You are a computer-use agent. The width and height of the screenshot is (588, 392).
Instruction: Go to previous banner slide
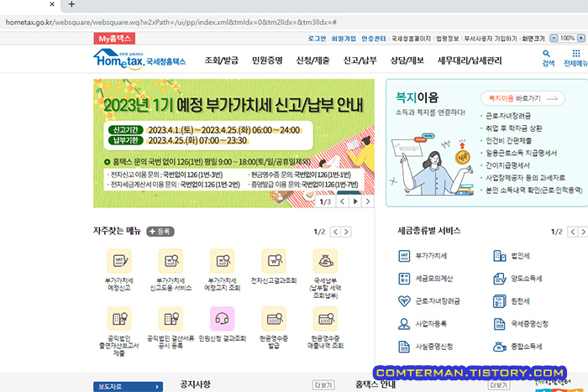click(x=343, y=201)
